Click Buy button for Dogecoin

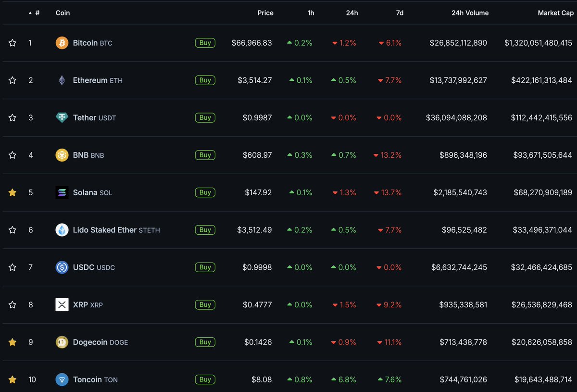(205, 342)
